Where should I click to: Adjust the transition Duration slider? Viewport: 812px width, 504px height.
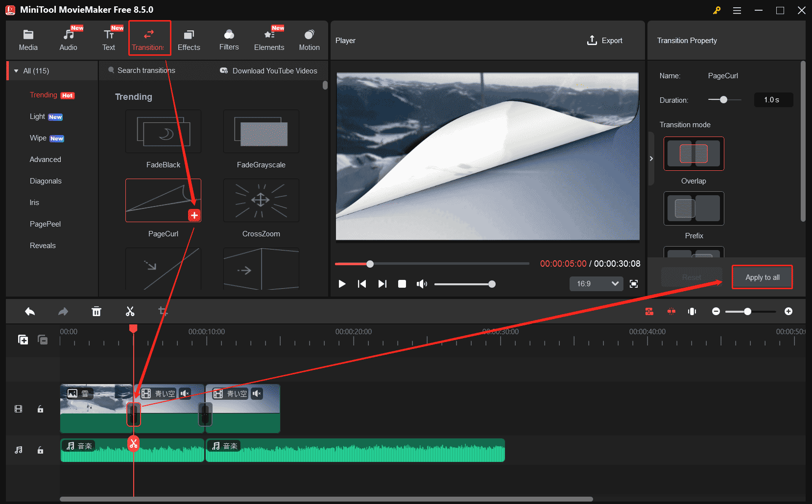(x=724, y=99)
